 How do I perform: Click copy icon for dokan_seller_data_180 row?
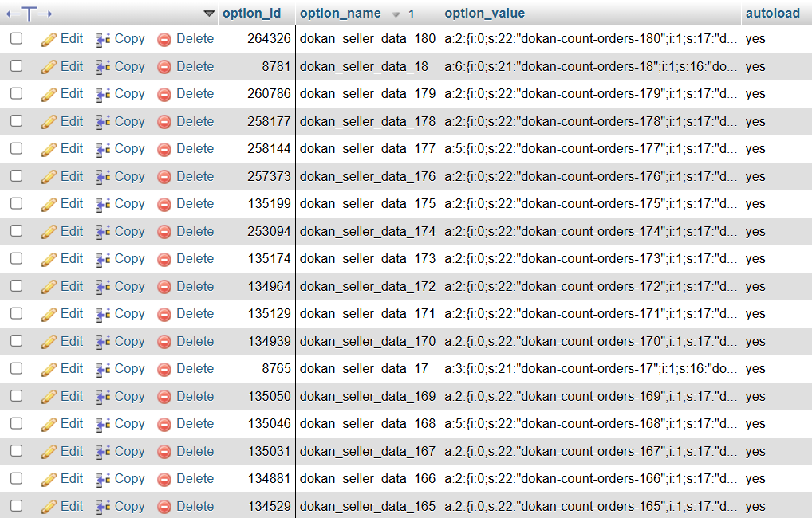click(103, 39)
